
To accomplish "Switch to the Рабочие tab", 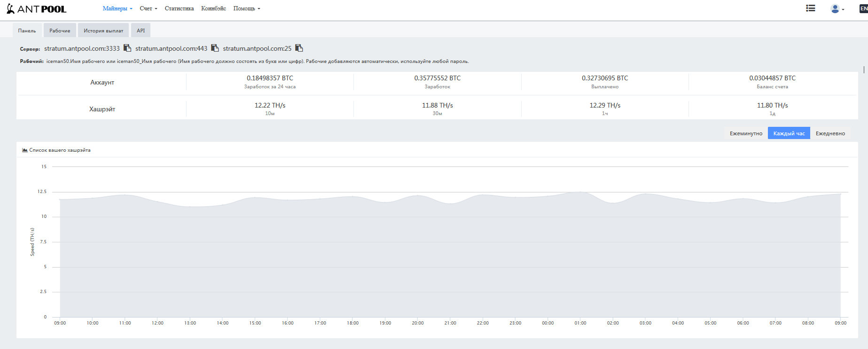I will coord(60,31).
